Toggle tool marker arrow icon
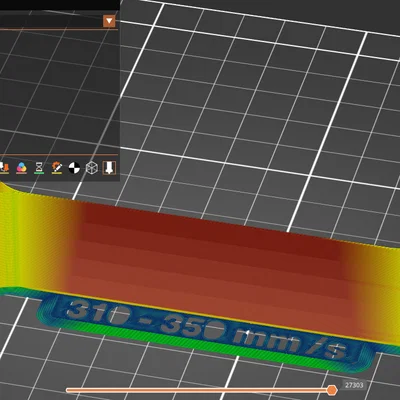400x400 pixels. click(x=109, y=168)
